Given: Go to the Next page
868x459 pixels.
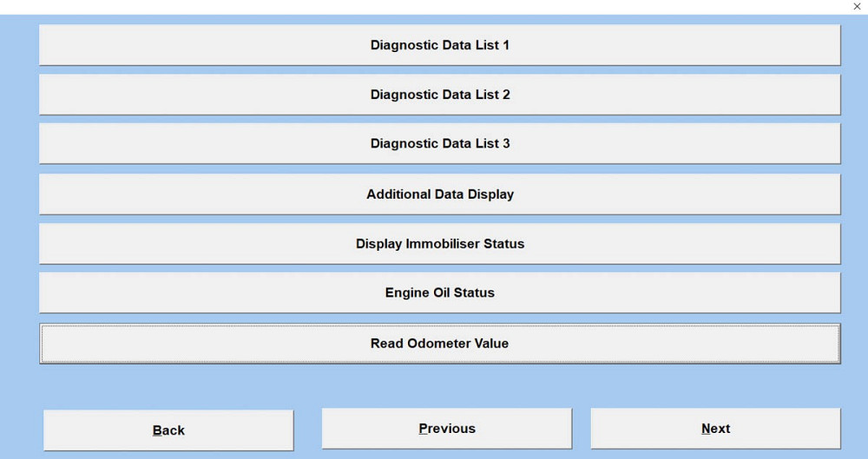Looking at the screenshot, I should click(x=716, y=429).
